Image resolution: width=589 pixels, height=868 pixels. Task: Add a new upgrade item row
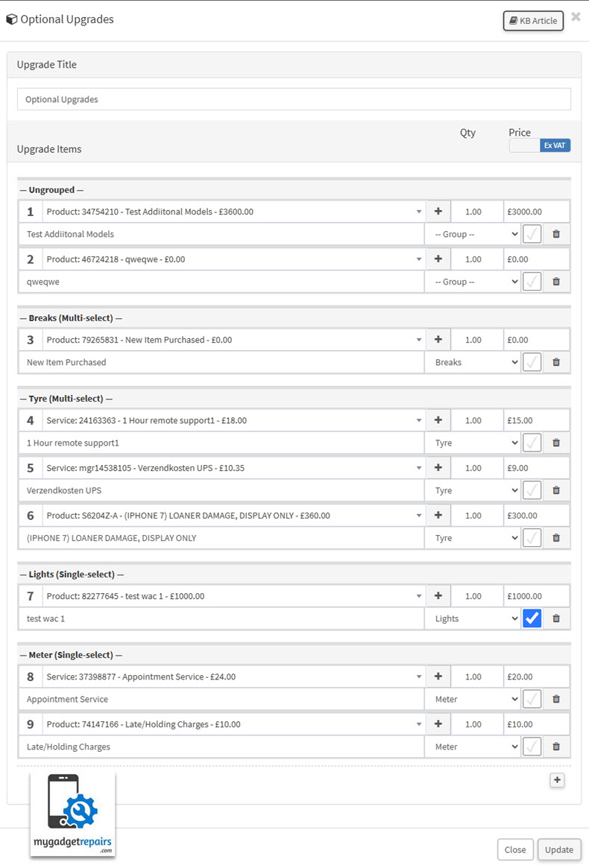pyautogui.click(x=557, y=780)
